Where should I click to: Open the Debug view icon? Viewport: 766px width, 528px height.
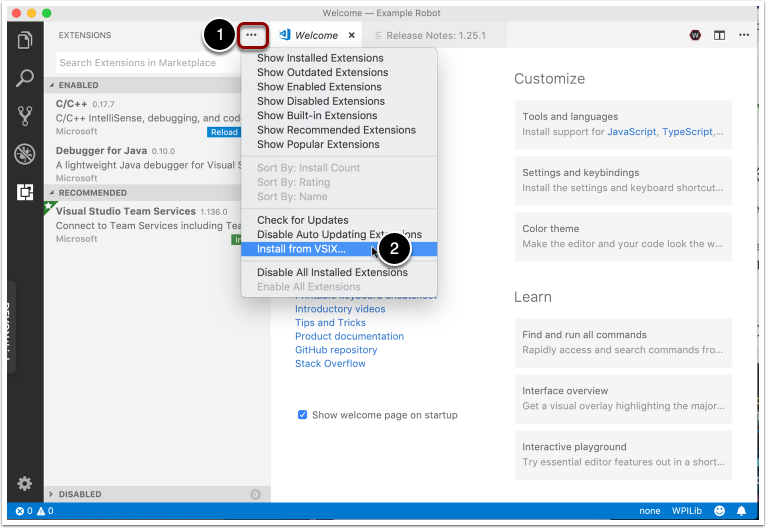pyautogui.click(x=25, y=154)
